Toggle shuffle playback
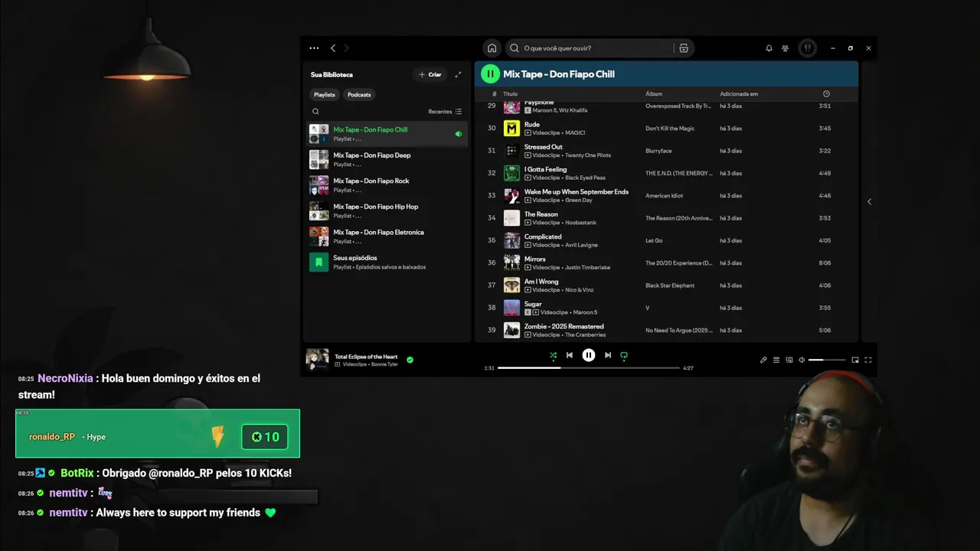Screen dimensions: 980x551 553,355
